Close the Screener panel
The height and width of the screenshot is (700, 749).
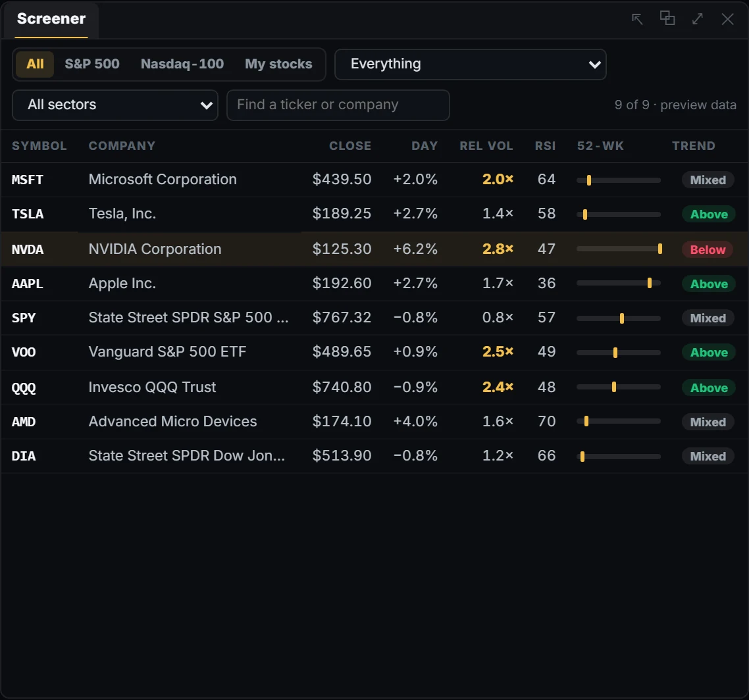point(727,19)
